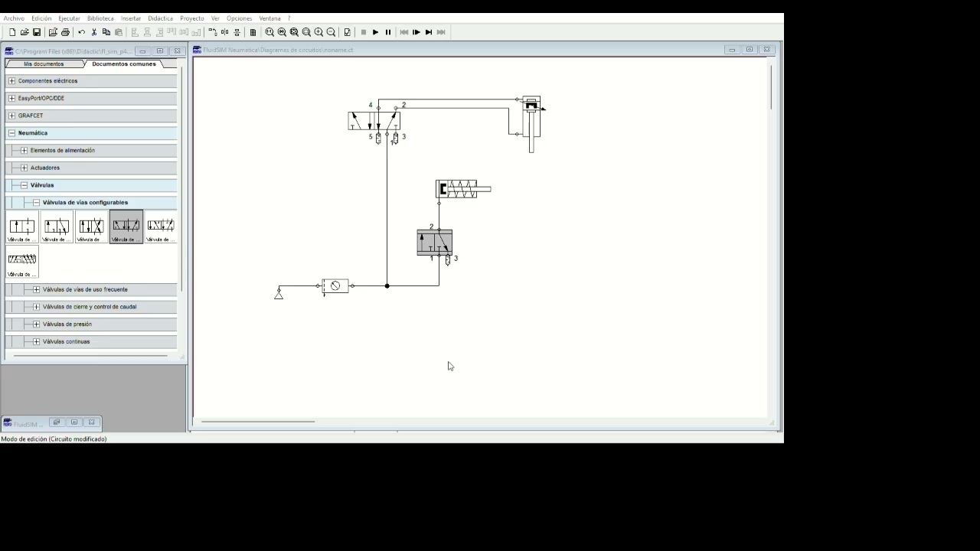Save the circuit using the floppy disk icon

tap(37, 32)
